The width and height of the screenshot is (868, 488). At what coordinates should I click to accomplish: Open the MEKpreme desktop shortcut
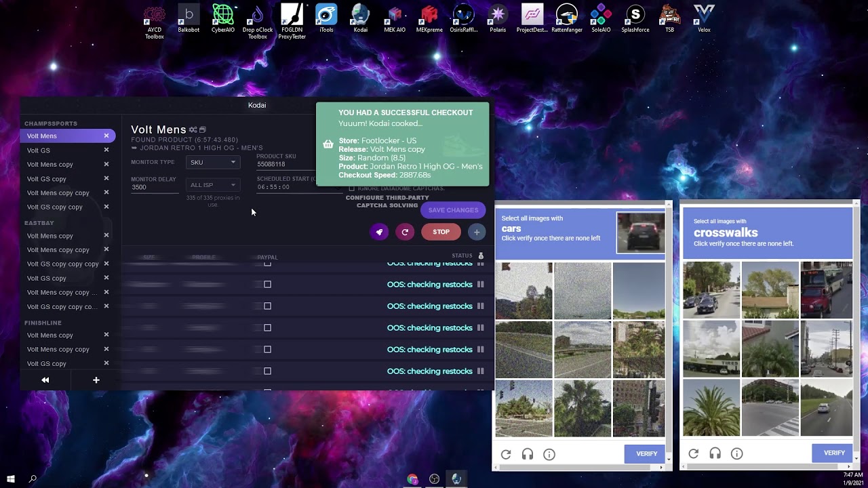pos(429,19)
